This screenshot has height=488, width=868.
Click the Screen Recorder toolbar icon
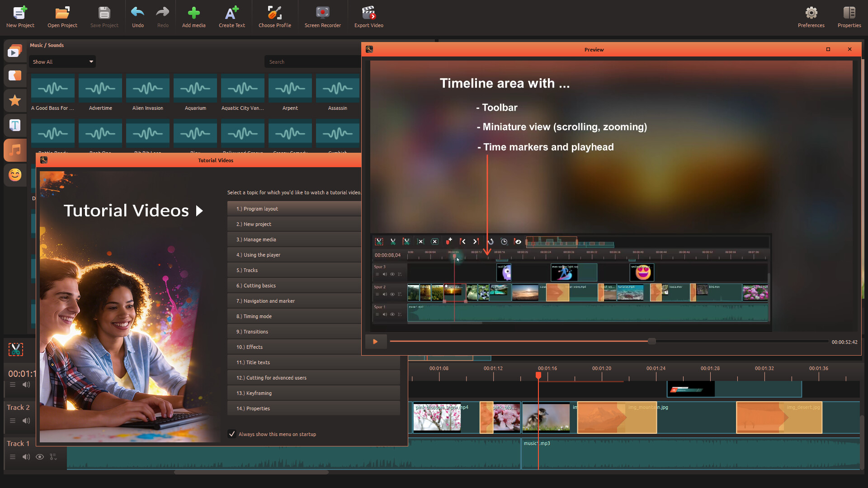point(322,14)
